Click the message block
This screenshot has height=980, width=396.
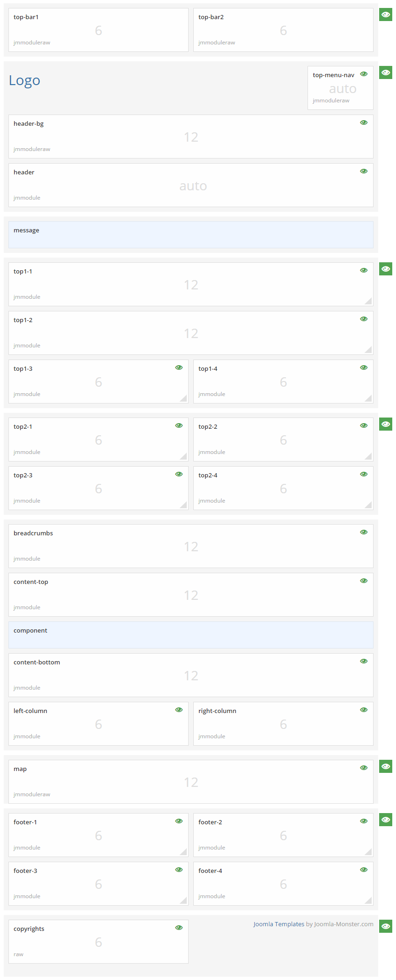pos(191,235)
